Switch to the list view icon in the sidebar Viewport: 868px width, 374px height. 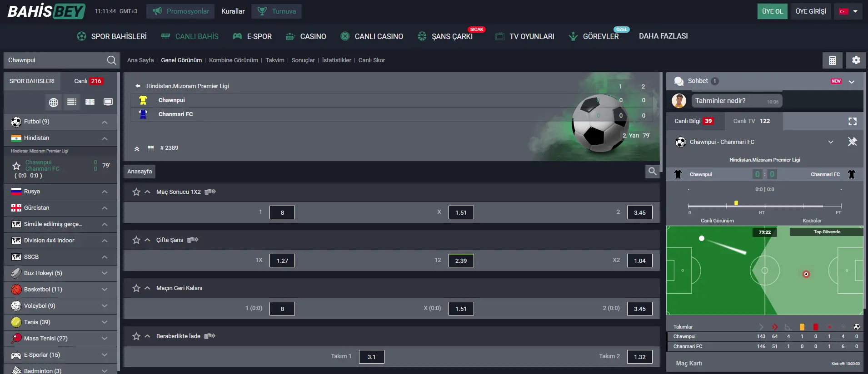(x=72, y=102)
